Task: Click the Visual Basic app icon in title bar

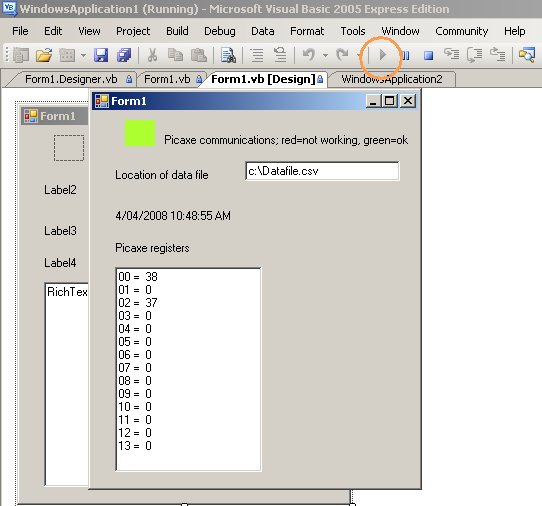Action: pyautogui.click(x=9, y=8)
